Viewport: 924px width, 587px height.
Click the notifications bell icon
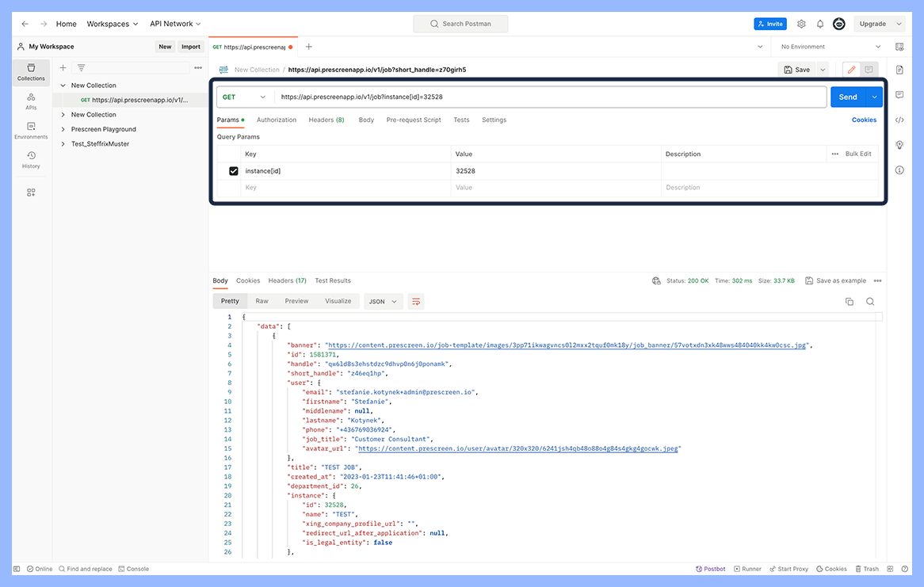(820, 24)
